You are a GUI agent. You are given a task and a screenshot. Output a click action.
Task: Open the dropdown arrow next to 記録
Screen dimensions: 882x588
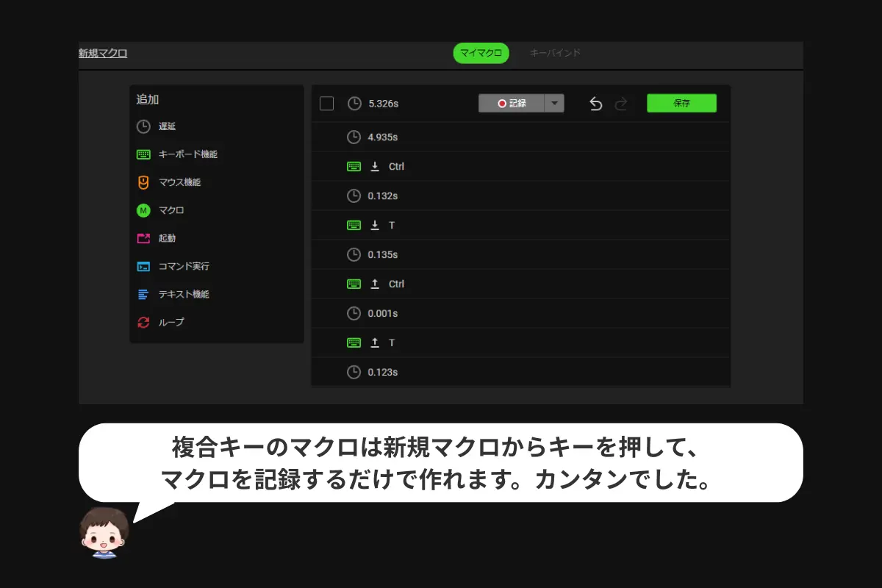(x=554, y=104)
